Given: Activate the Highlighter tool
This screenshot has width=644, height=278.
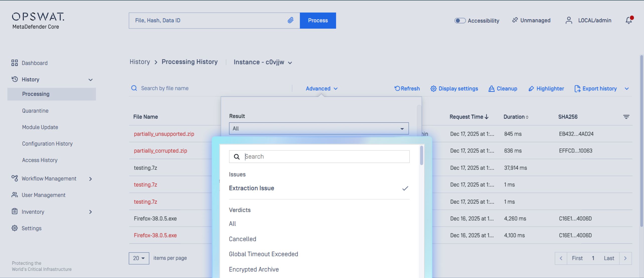Looking at the screenshot, I should (x=546, y=89).
